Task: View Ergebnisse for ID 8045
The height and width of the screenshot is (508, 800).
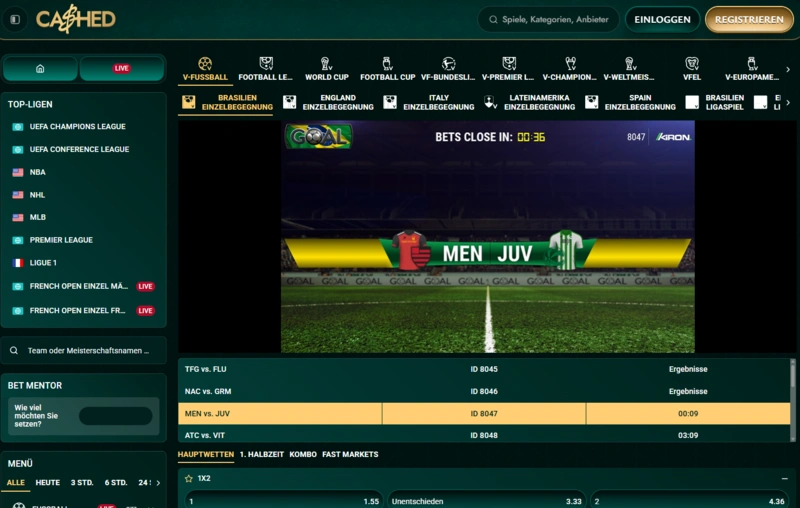Action: tap(688, 369)
